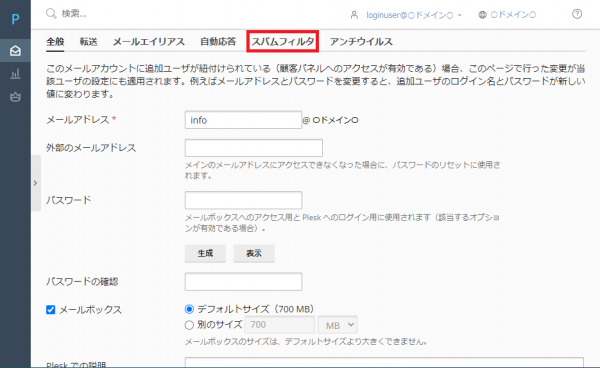Click the crown icon in sidebar
This screenshot has width=600, height=368.
15,97
